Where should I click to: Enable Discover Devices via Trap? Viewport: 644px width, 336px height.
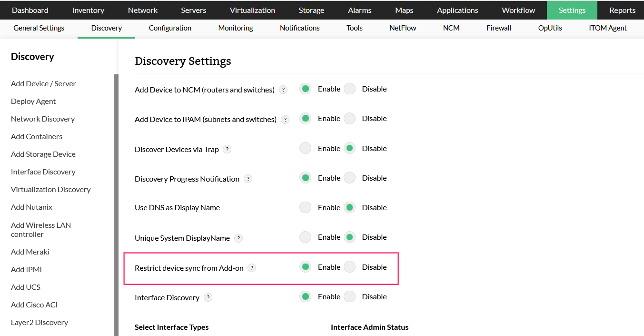coord(305,148)
